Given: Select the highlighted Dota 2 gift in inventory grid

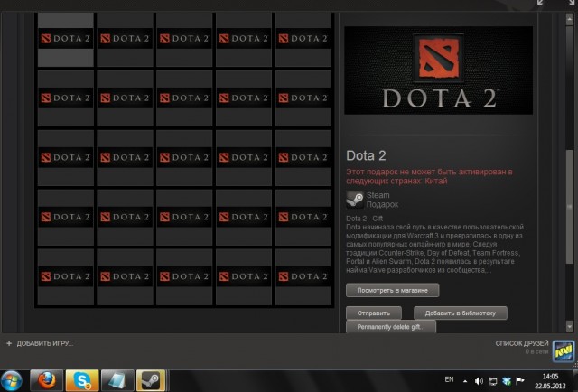Looking at the screenshot, I should (x=66, y=39).
